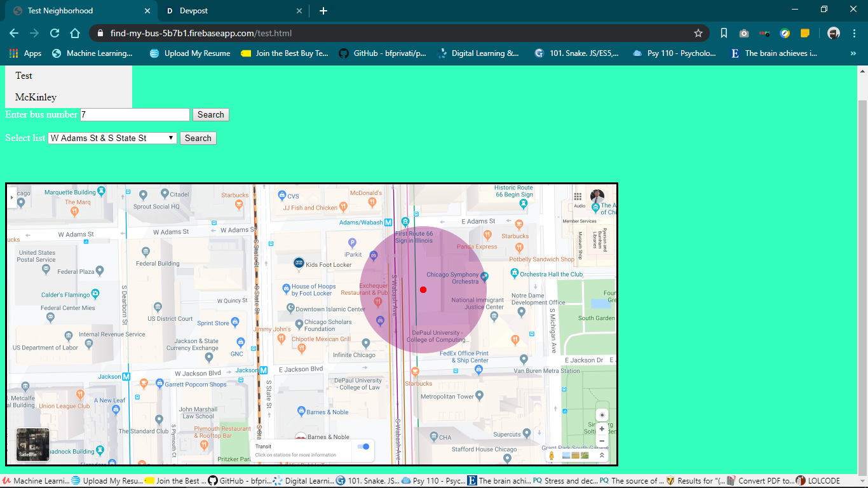Screen dimensions: 868x488
Task: Click the Kids Foot Locker marker
Action: 298,263
